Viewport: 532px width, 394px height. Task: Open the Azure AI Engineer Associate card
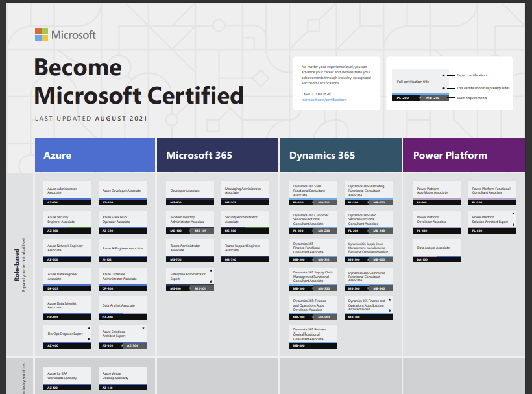pos(123,251)
